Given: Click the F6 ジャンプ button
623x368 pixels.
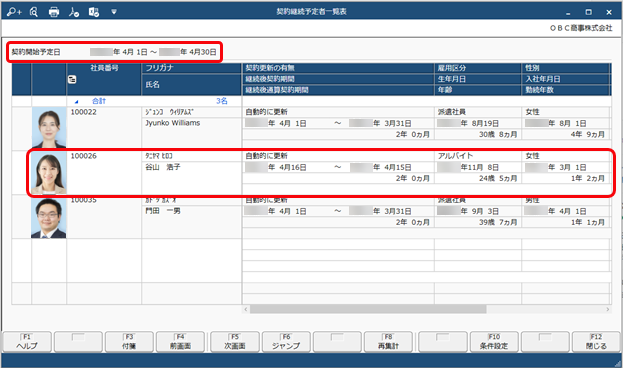Looking at the screenshot, I should coord(286,342).
